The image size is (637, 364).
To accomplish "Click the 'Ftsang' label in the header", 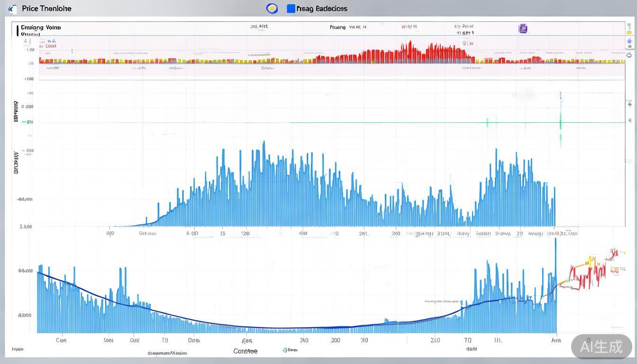I will [x=337, y=27].
